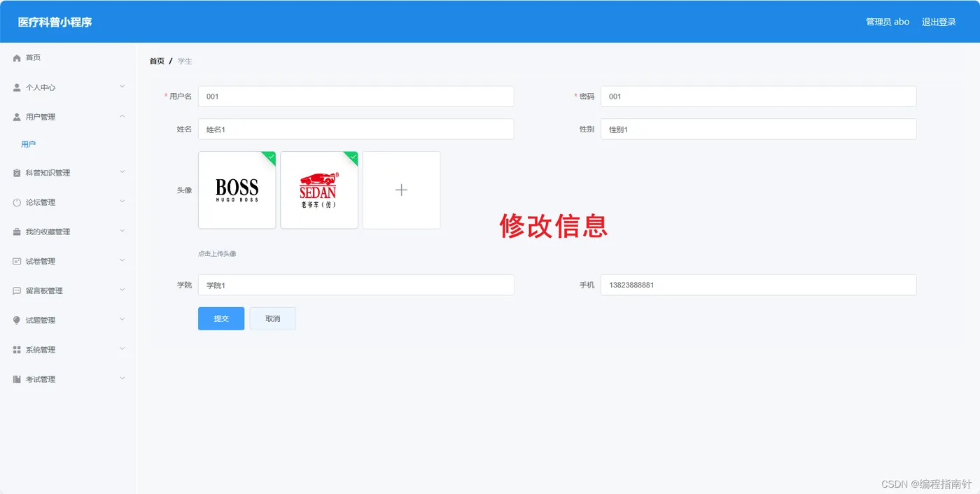980x494 pixels.
Task: Expand the 我的收藏管理 chevron
Action: (x=122, y=231)
